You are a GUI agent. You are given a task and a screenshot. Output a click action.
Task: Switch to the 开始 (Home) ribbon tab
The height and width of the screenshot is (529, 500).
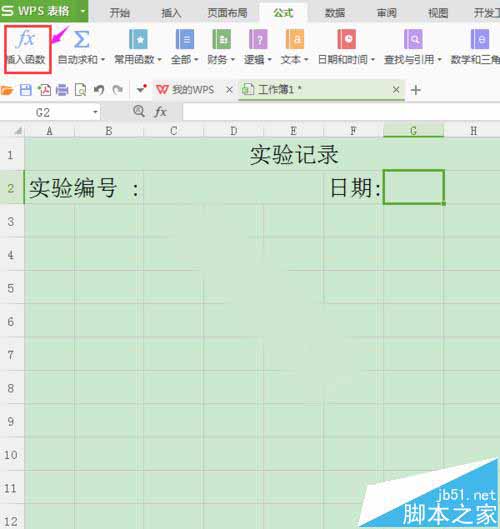coord(119,13)
